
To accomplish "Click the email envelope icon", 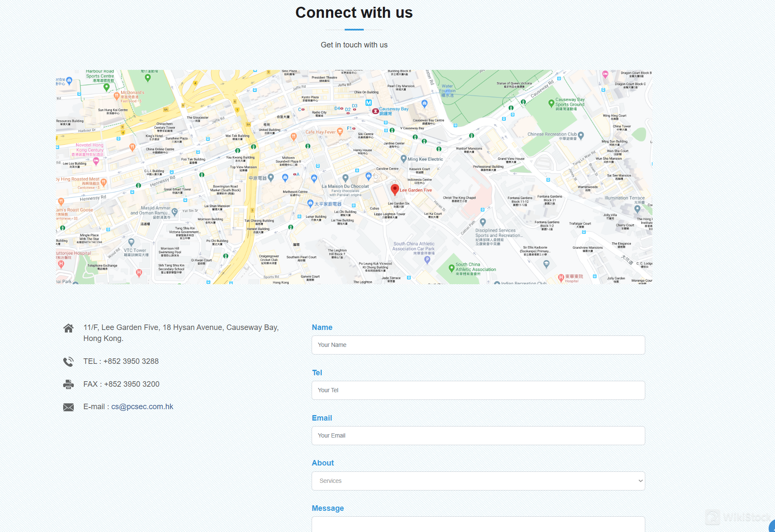I will (68, 407).
